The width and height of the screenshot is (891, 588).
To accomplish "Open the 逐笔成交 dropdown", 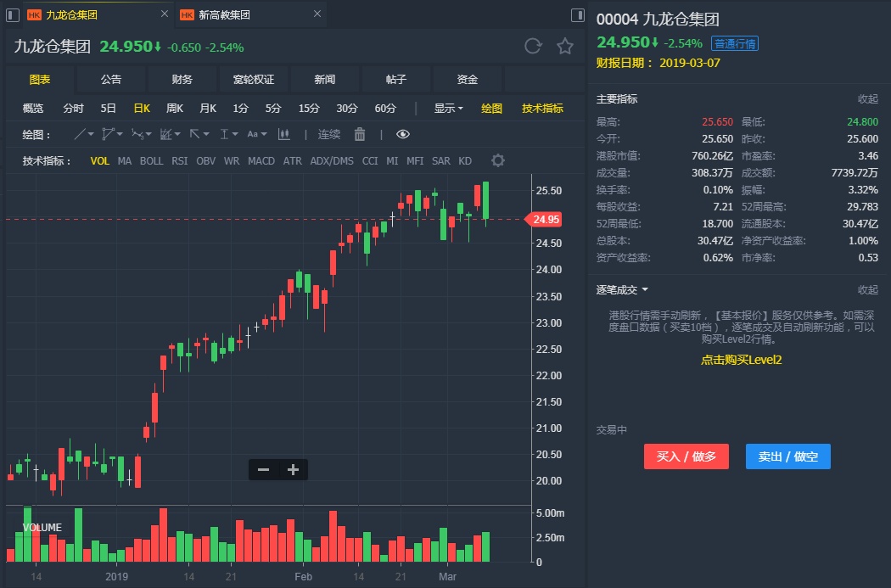I will click(622, 289).
